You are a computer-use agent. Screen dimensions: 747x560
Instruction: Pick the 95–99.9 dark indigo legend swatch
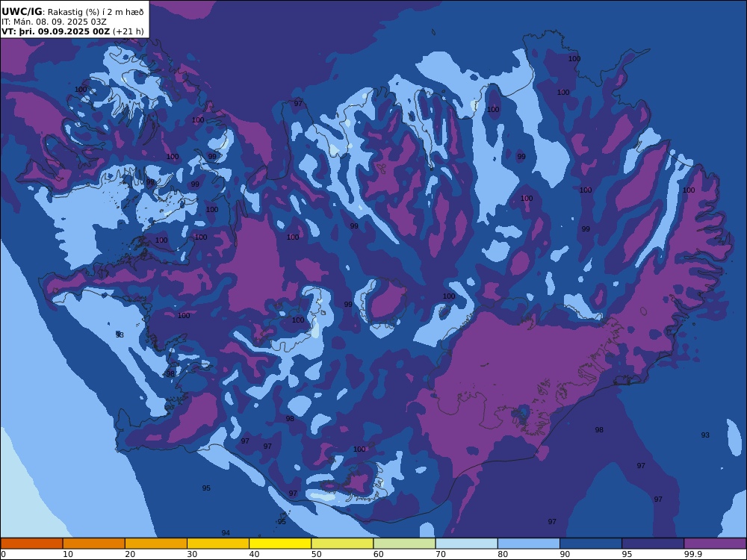pyautogui.click(x=653, y=544)
